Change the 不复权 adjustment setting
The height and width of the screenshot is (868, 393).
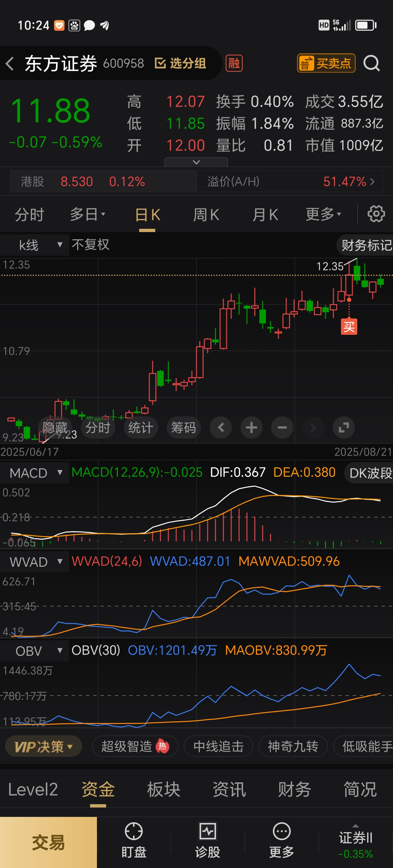click(90, 245)
